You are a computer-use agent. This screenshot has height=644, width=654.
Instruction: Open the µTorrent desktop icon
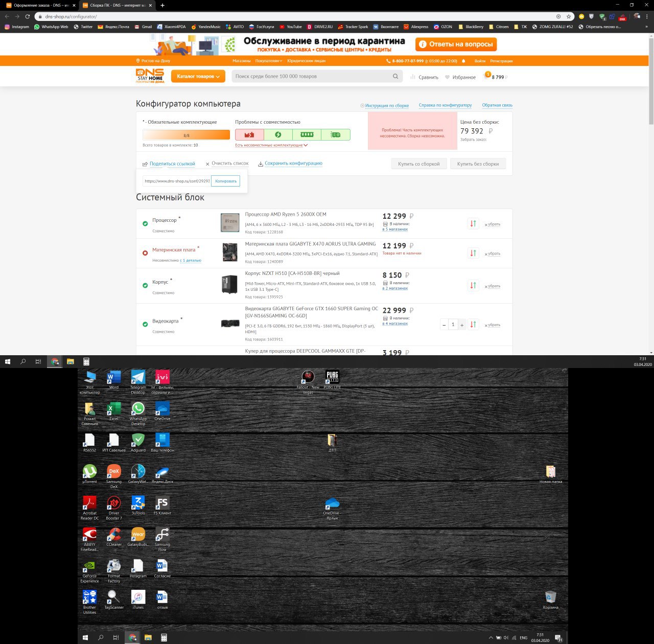coord(89,474)
